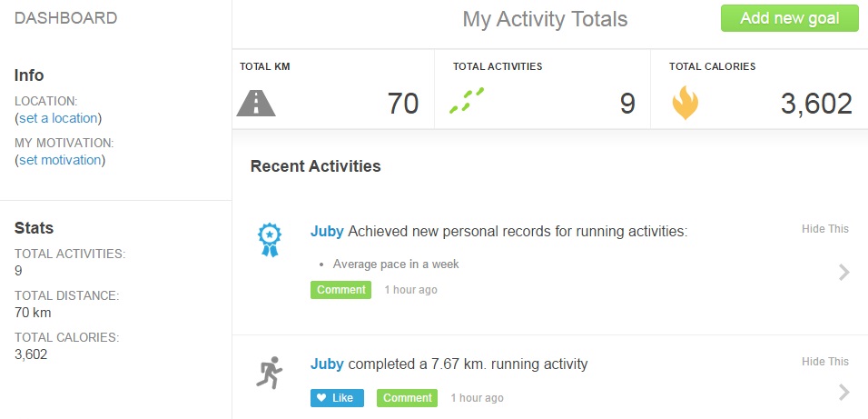Comment on the 7.67 km running activity
Screen dimensions: 868x419
pos(408,398)
